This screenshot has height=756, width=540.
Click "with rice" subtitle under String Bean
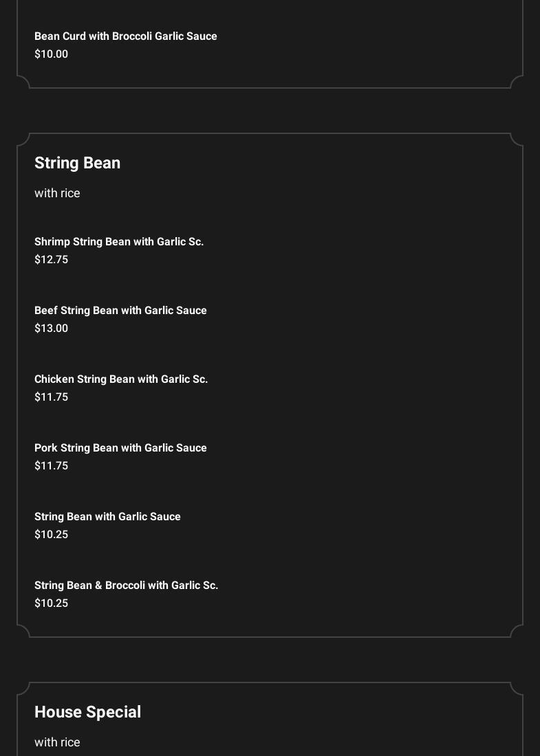point(57,193)
